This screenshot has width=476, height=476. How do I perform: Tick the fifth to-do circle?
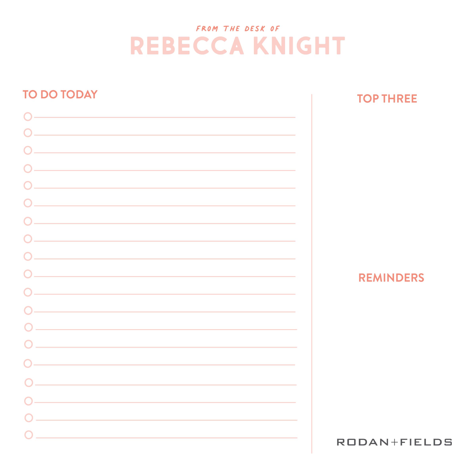(28, 185)
